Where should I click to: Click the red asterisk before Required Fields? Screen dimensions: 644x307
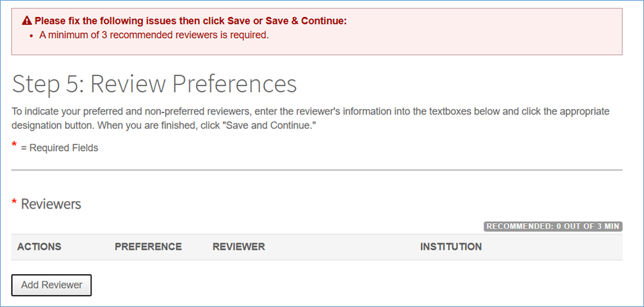point(14,145)
